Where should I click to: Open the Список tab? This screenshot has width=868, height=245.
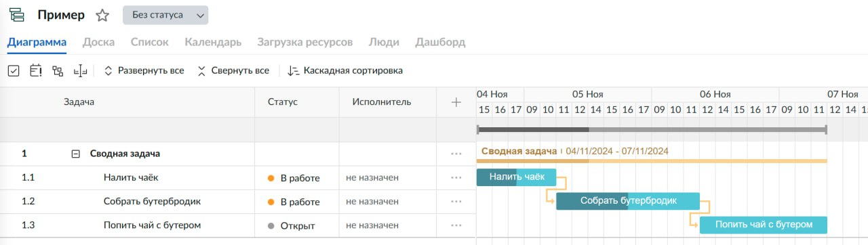[149, 42]
